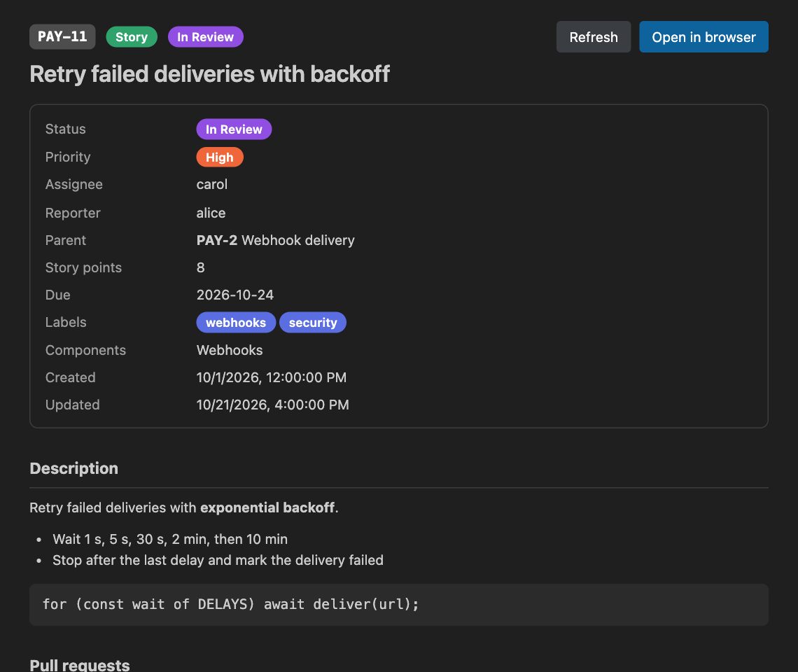Click the story points value 8
This screenshot has width=798, height=672.
tap(200, 268)
